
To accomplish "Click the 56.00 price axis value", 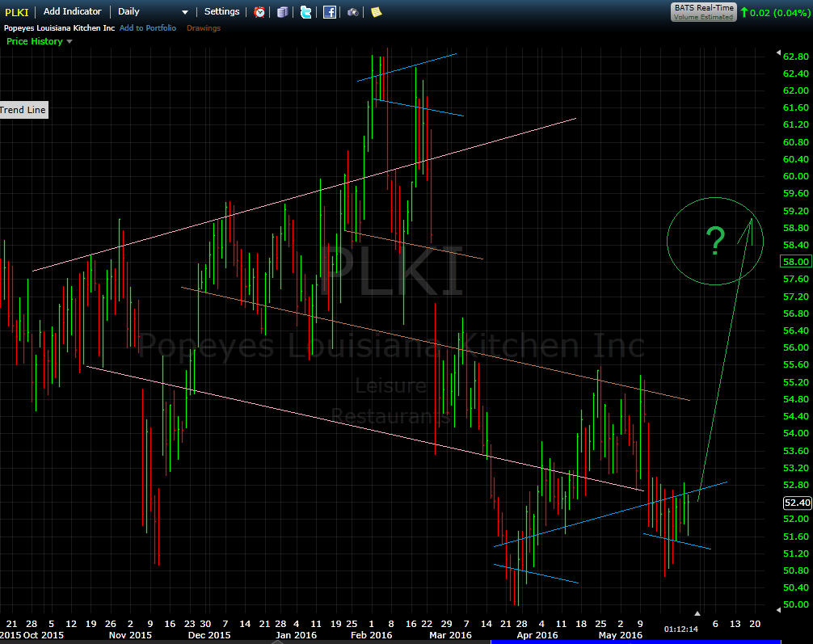I will [796, 348].
